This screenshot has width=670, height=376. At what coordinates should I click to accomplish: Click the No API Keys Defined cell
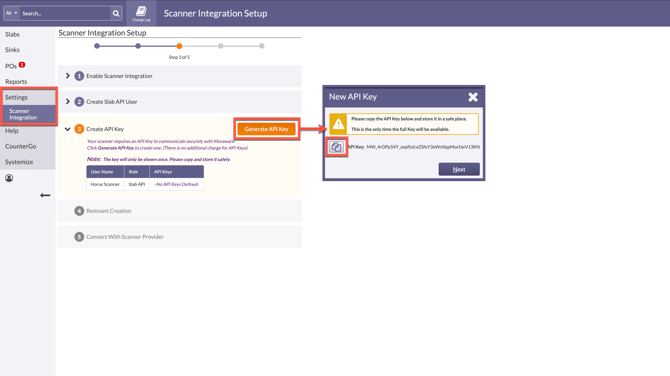(x=176, y=184)
